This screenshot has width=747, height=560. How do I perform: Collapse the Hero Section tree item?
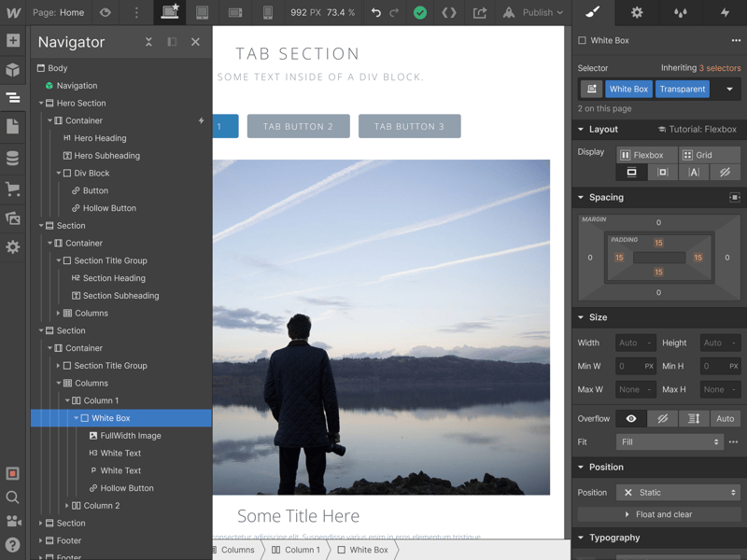click(41, 104)
